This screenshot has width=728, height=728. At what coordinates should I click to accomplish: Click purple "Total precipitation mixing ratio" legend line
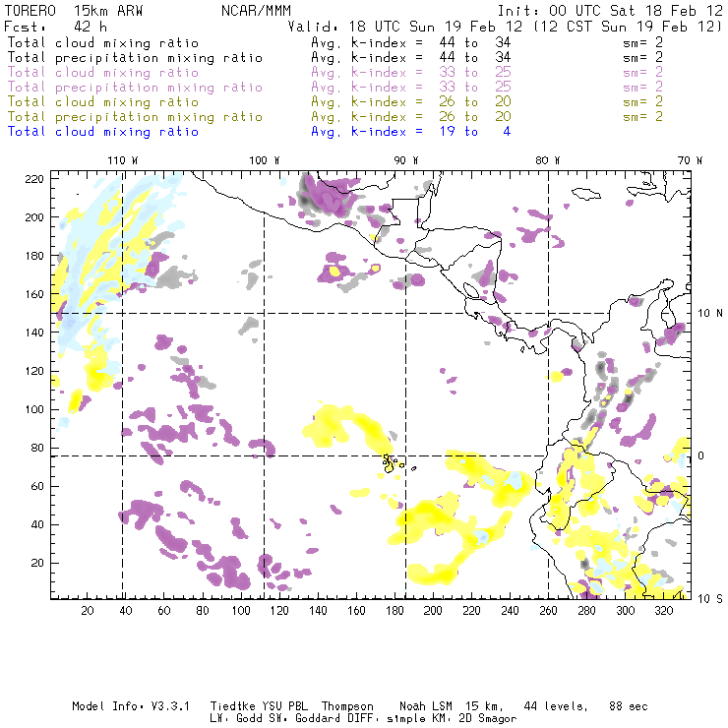pos(135,88)
